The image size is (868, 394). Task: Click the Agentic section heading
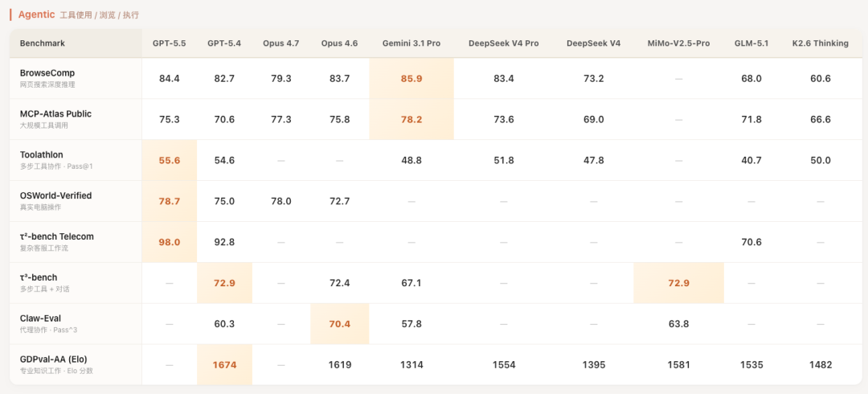(x=36, y=14)
